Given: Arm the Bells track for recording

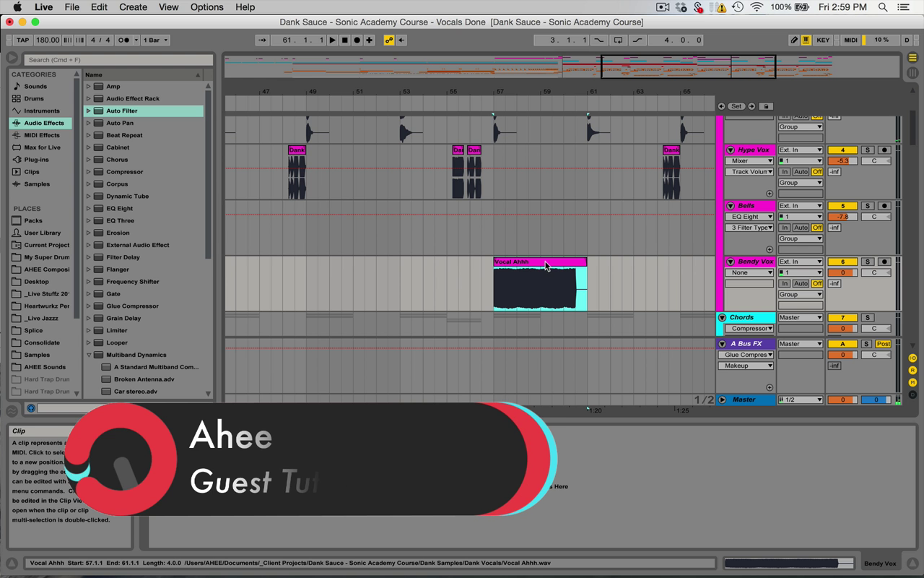Looking at the screenshot, I should tap(884, 206).
